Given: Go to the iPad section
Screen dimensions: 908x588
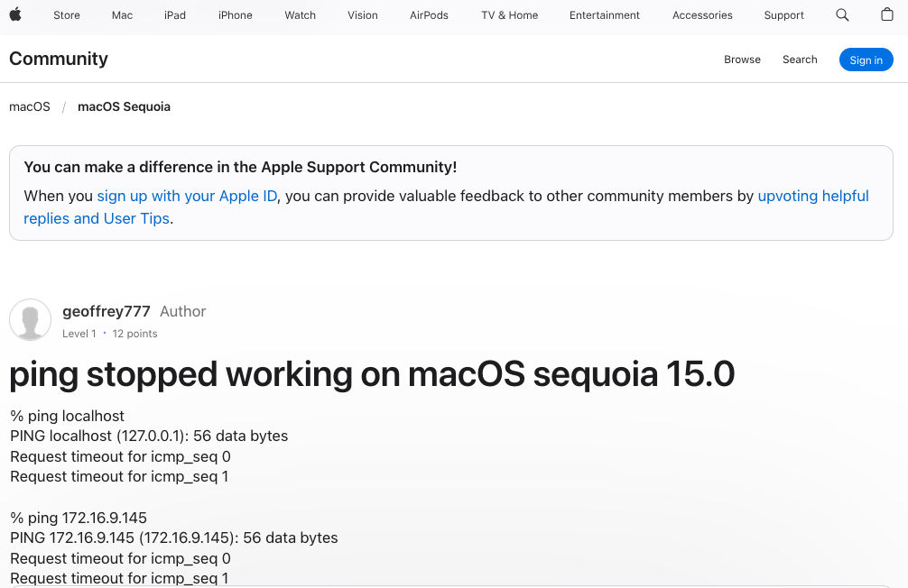Looking at the screenshot, I should coord(175,15).
